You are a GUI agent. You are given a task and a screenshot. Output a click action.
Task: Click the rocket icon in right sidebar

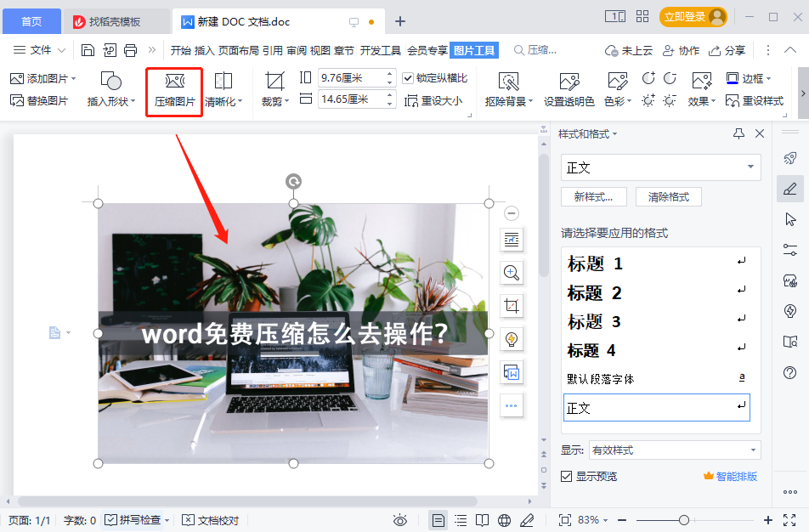[x=790, y=158]
